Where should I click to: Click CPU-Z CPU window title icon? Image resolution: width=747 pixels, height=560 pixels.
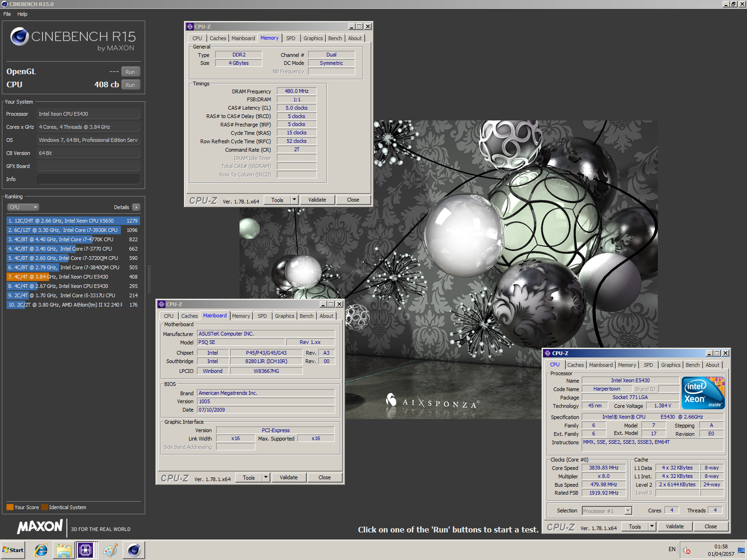(547, 353)
